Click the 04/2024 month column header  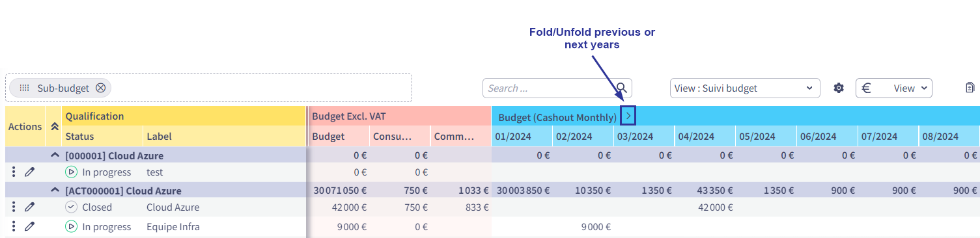point(696,137)
